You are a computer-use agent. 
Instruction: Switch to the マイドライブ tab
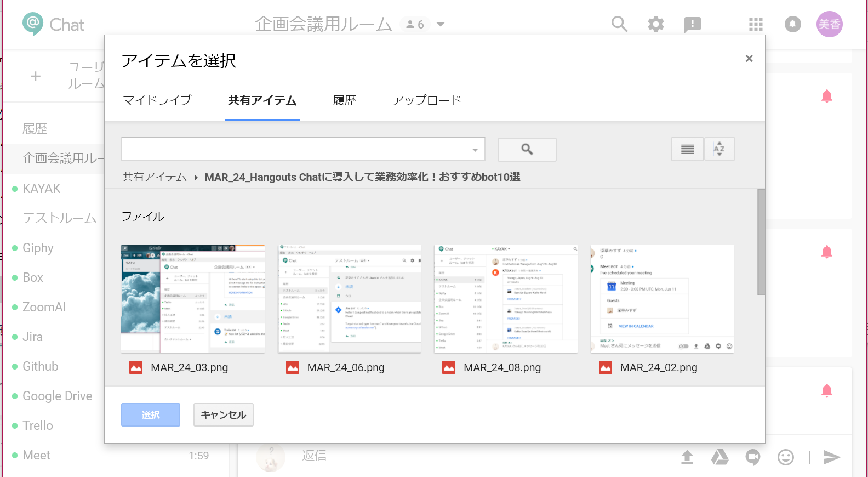(157, 100)
